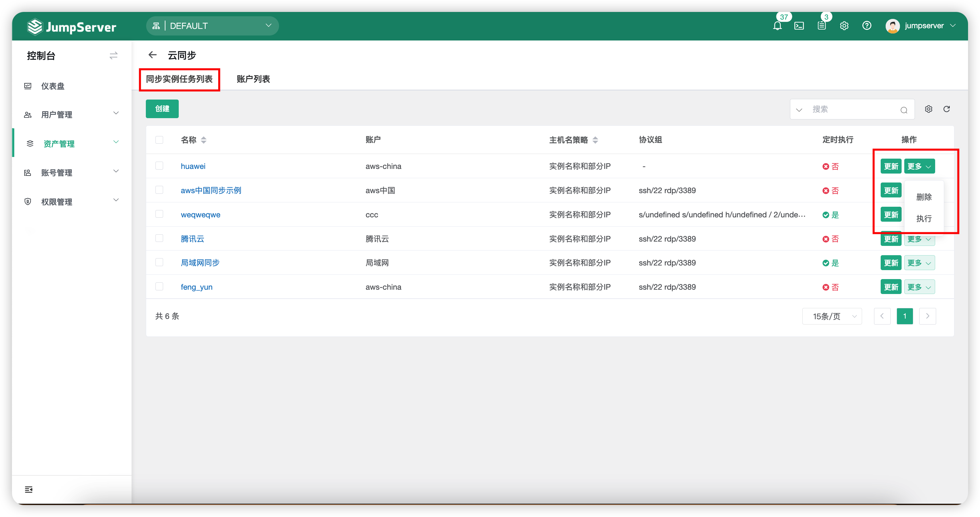Open the web terminal icon

point(799,26)
